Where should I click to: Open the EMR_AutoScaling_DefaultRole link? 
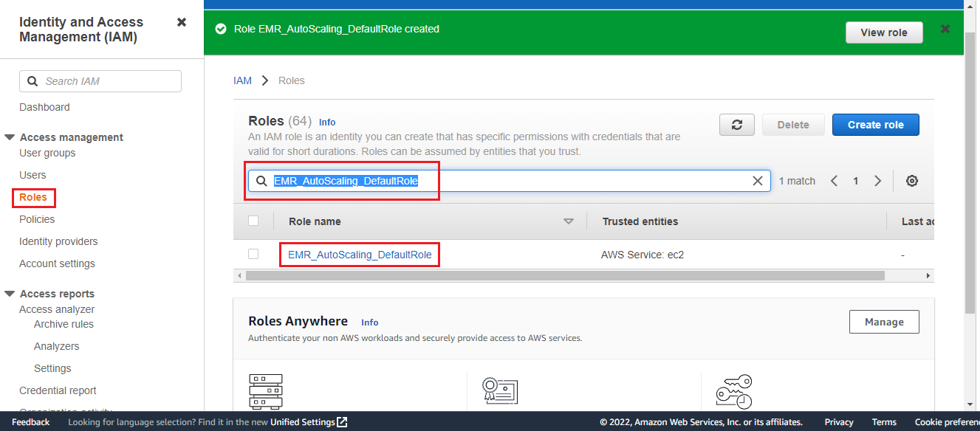coord(360,255)
